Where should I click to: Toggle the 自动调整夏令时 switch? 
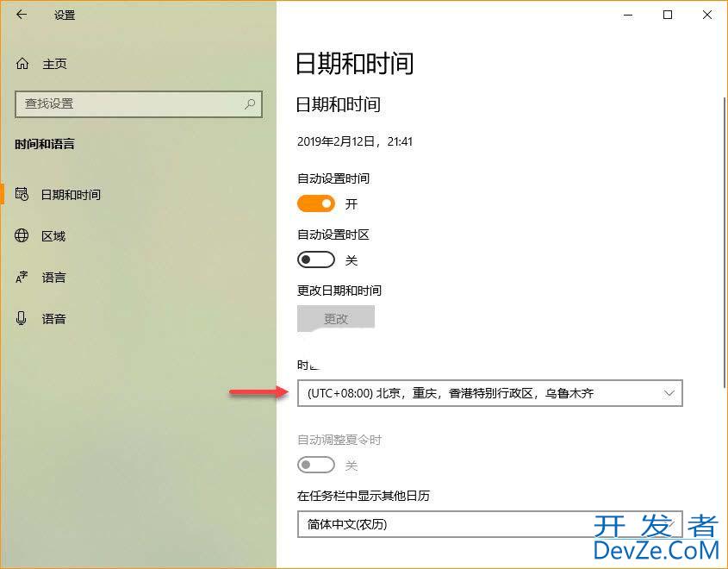coord(315,465)
